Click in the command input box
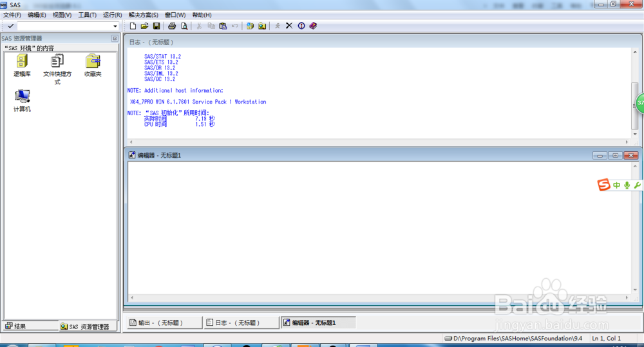This screenshot has height=347, width=644. [64, 26]
